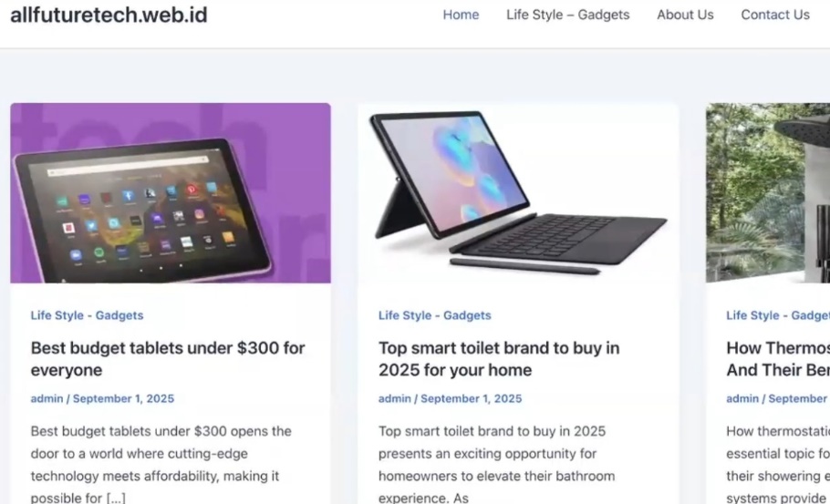
Task: Click the tablet with keyboard article image
Action: click(518, 193)
